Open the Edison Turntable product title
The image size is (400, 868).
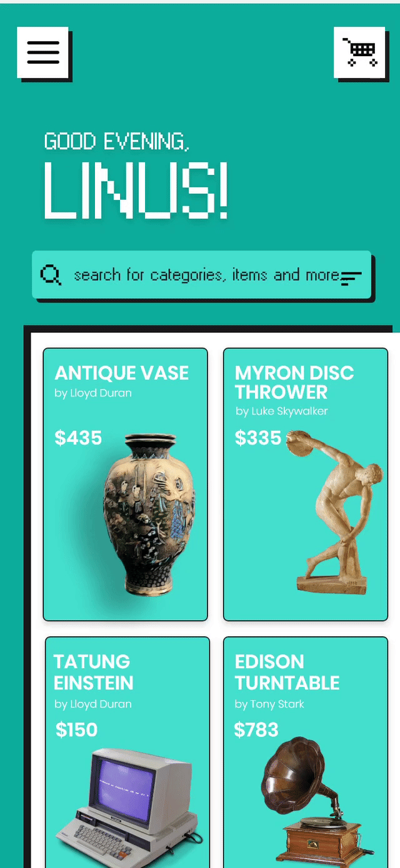coord(287,672)
